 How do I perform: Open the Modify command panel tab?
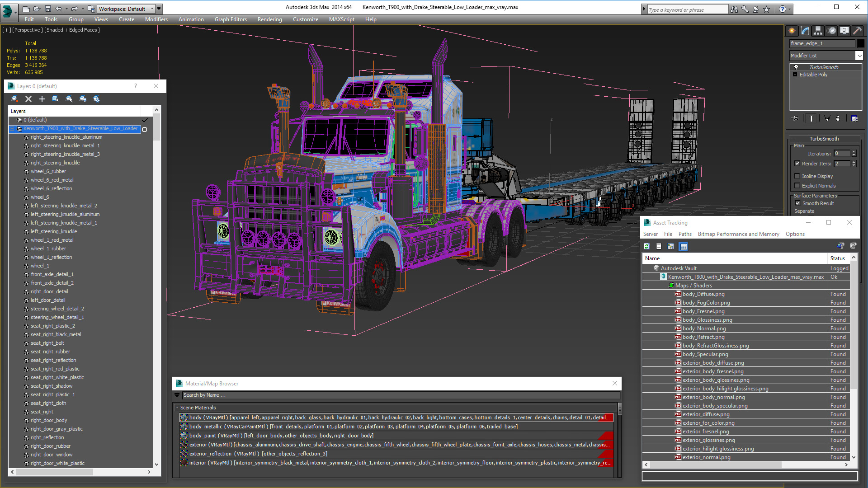coord(805,31)
